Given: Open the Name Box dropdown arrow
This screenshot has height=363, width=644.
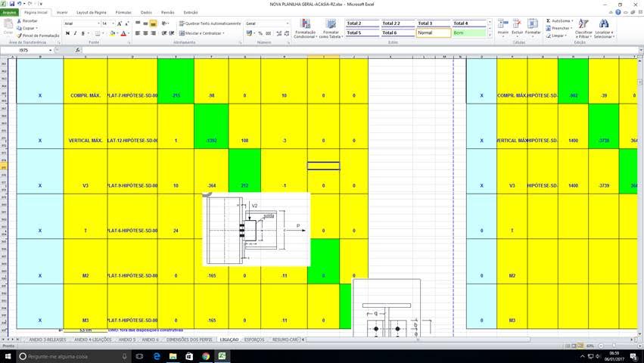Looking at the screenshot, I should [x=51, y=50].
